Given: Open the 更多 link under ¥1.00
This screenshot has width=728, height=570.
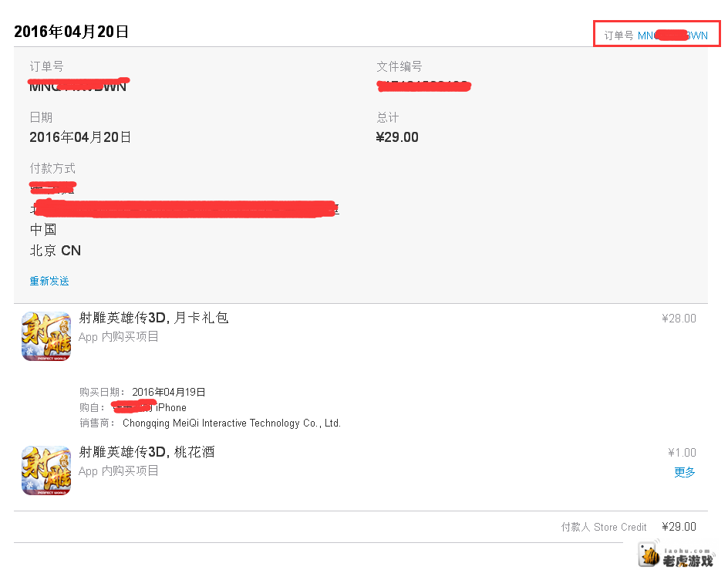Looking at the screenshot, I should click(x=684, y=473).
